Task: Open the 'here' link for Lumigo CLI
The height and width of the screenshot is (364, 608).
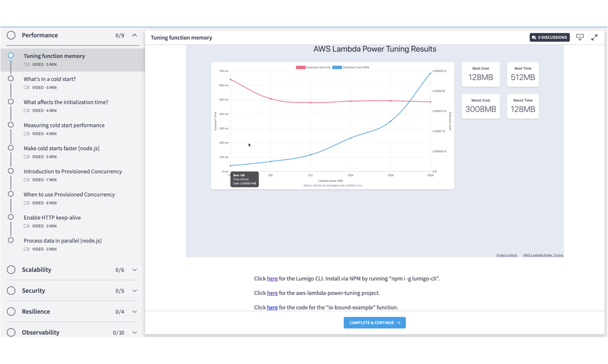Action: pyautogui.click(x=272, y=278)
